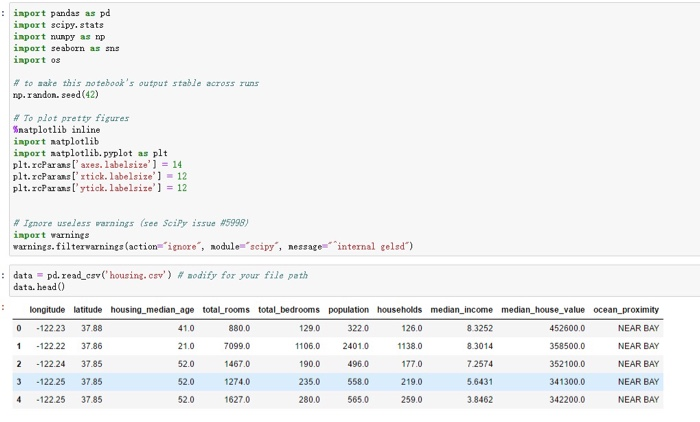Click the 'median_house_value' column header
This screenshot has height=422, width=700.
pos(543,310)
